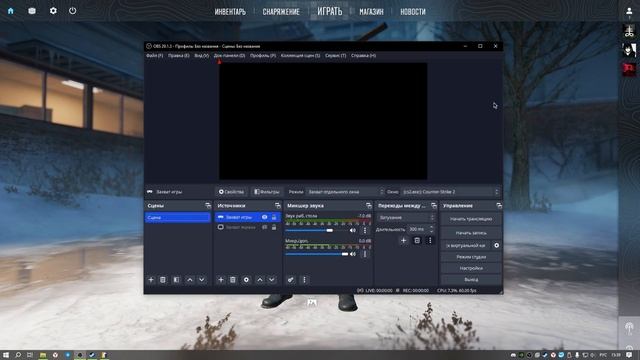The image size is (640, 360).
Task: Toggle visibility eye of Game Capture source
Action: click(264, 217)
